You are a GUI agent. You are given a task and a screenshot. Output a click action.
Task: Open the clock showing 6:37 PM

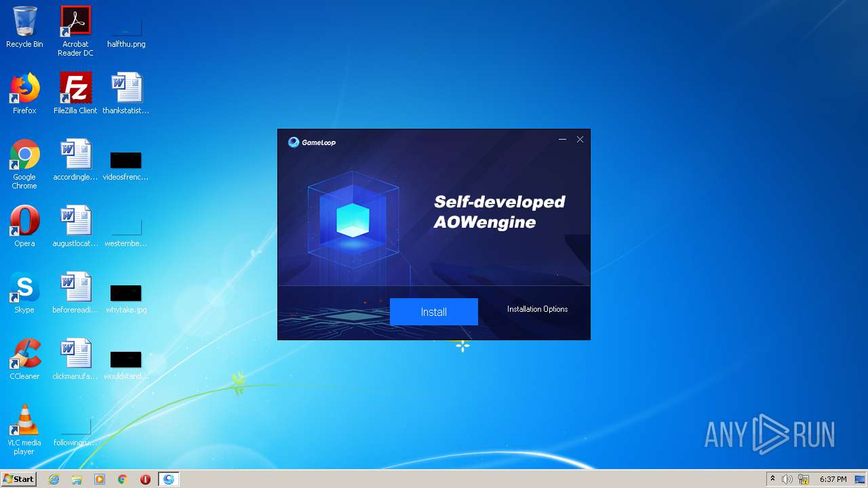click(833, 479)
